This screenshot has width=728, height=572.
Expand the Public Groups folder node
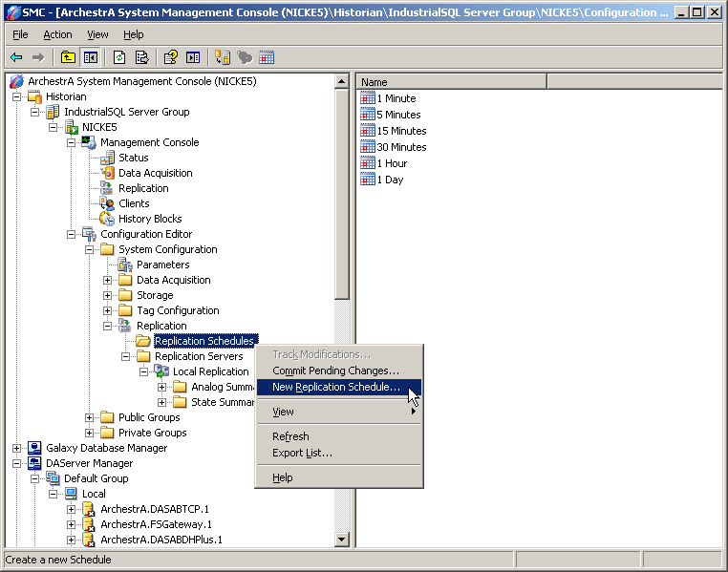coord(89,417)
